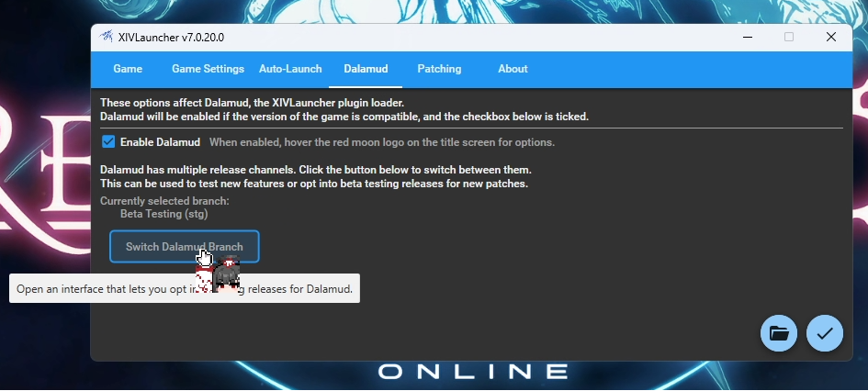Switch to the Game Settings tab
Image resolution: width=868 pixels, height=391 pixels.
[x=208, y=69]
